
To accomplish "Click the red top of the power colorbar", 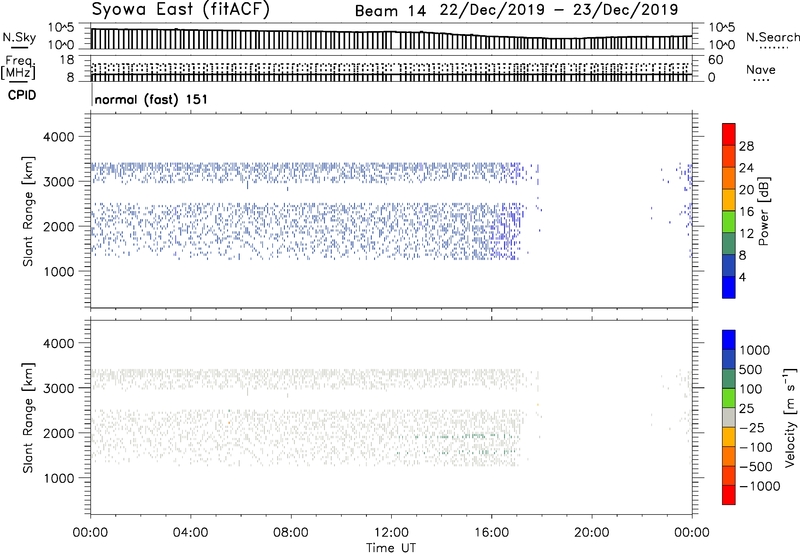I will (729, 134).
